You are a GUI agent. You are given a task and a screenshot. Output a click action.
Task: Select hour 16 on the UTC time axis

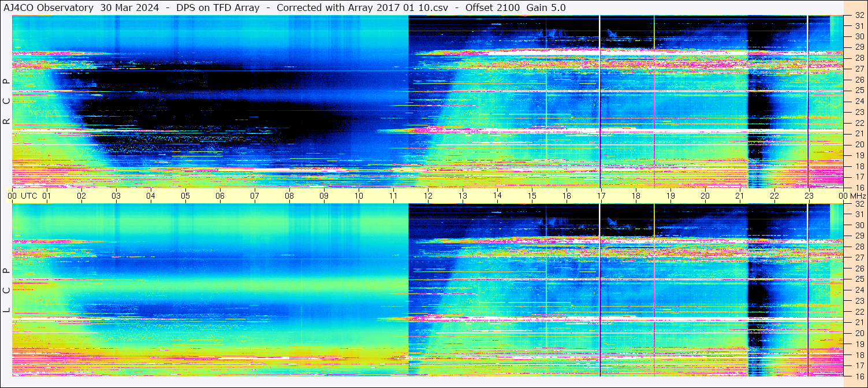pyautogui.click(x=567, y=196)
